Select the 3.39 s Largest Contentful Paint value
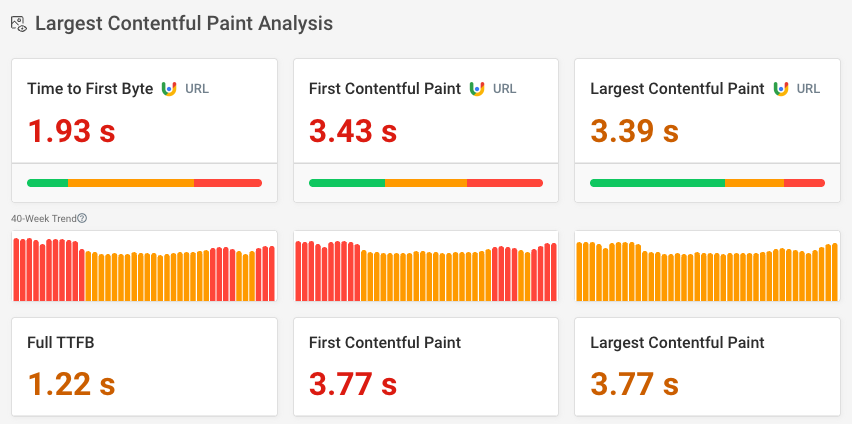Viewport: 852px width, 424px height. click(635, 131)
